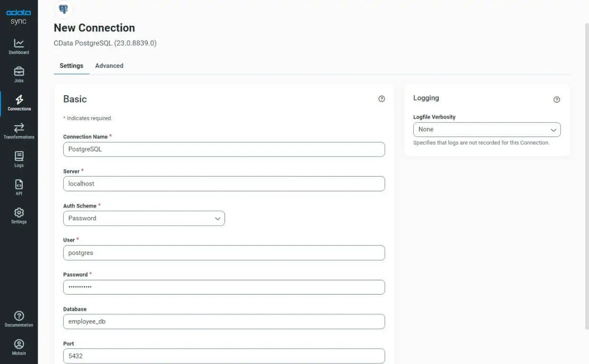
Task: Go to the Transformations section
Action: coord(19,130)
